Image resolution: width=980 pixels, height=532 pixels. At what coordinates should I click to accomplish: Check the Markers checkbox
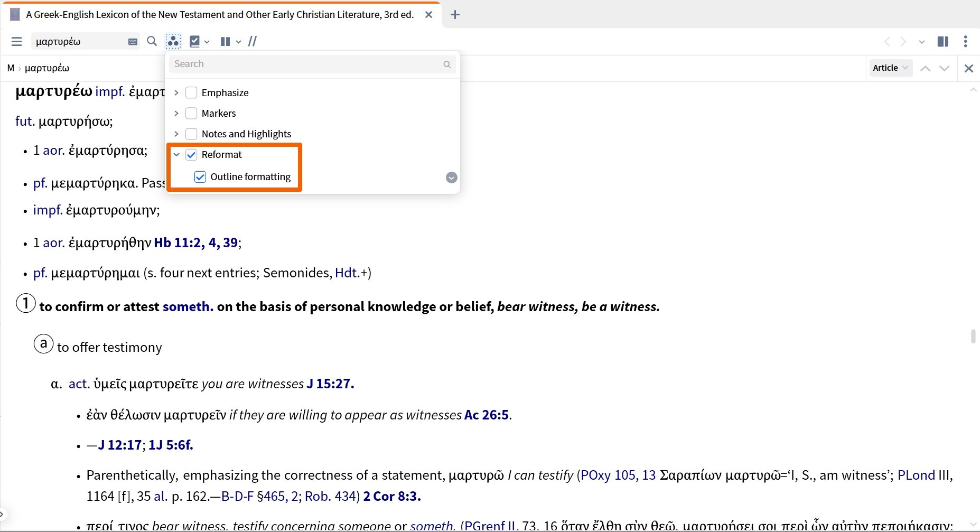coord(191,113)
